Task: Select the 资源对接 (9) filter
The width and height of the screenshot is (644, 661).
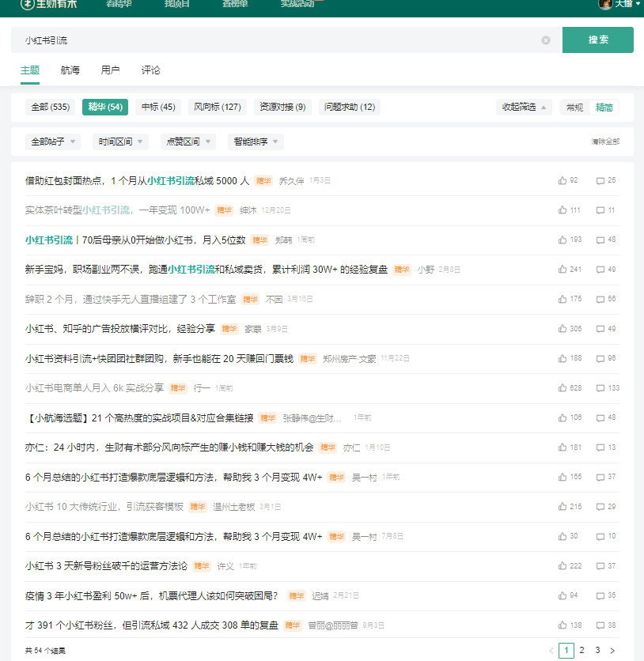Action: tap(282, 107)
